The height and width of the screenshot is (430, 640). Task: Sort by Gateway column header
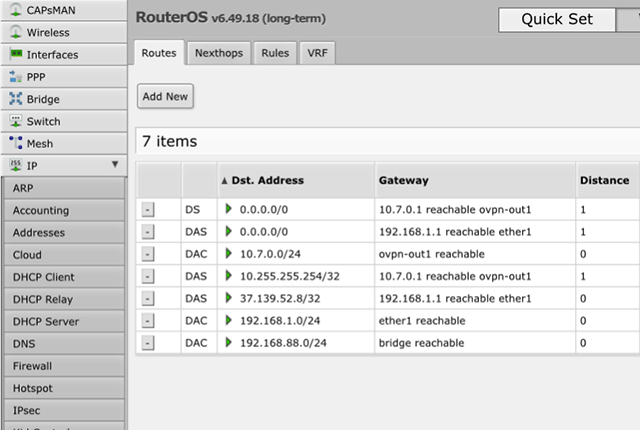click(x=475, y=180)
